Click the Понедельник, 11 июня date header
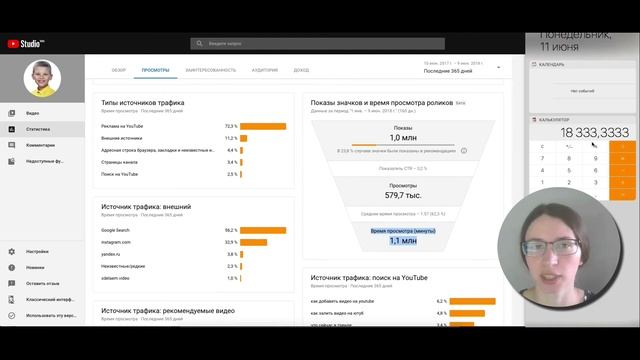Screen dimensions: 640x360 [576, 42]
